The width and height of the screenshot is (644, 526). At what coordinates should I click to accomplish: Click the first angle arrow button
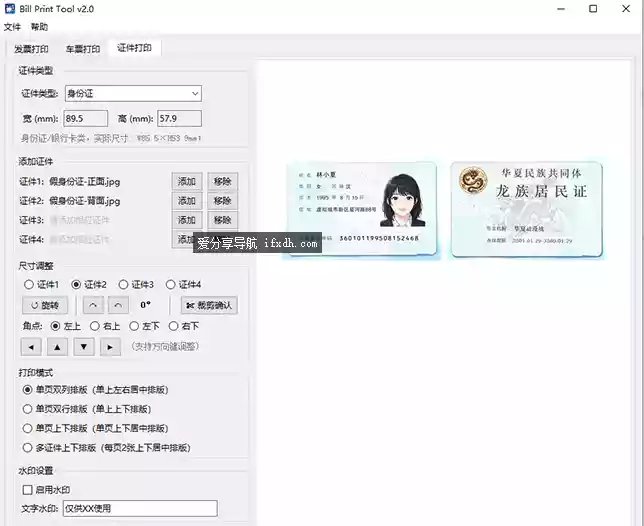coord(93,305)
